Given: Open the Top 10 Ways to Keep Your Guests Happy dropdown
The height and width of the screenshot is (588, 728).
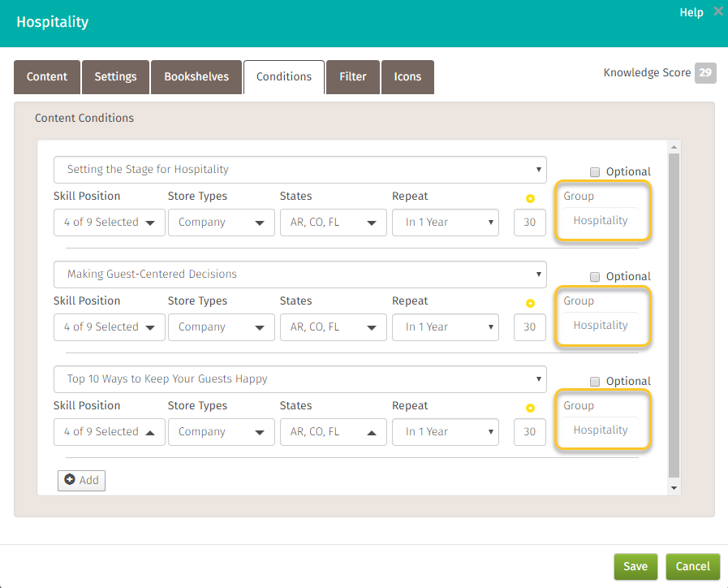Looking at the screenshot, I should [300, 379].
